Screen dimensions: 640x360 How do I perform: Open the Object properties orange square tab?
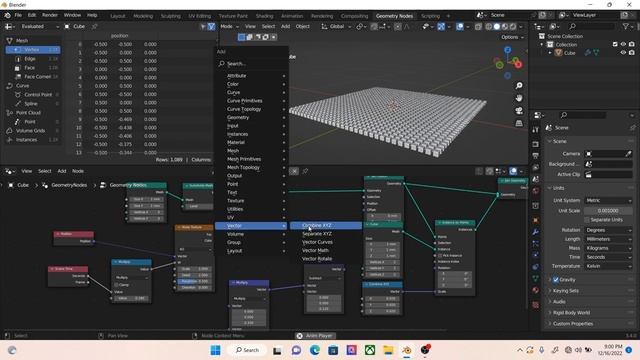coord(536,220)
